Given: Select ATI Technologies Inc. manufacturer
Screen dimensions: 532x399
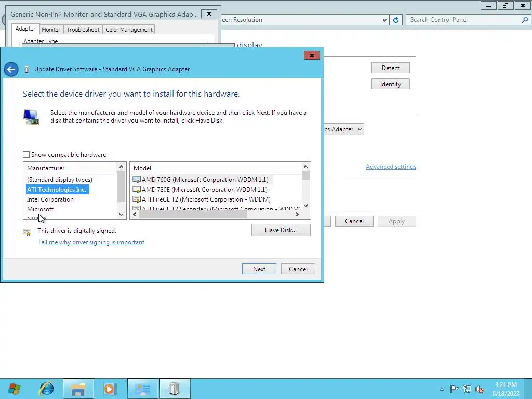Looking at the screenshot, I should coord(57,190).
